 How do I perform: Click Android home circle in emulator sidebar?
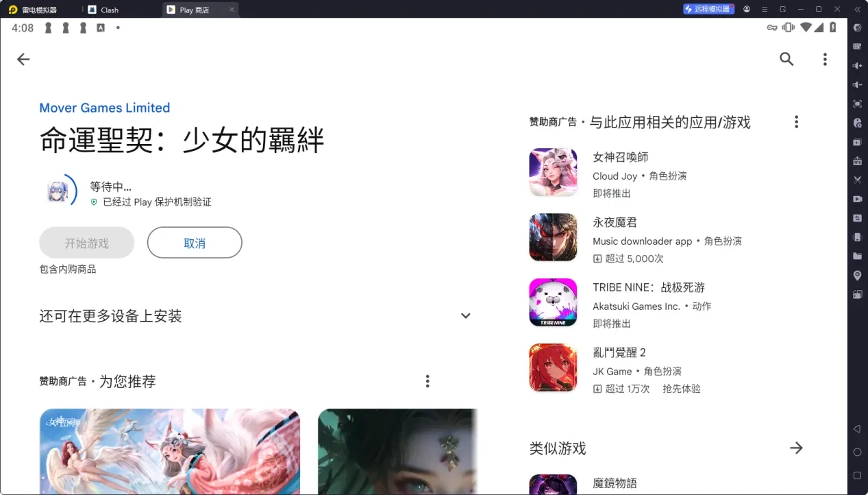(857, 452)
